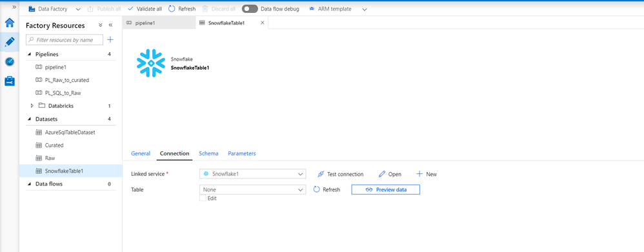Click Discard all in toolbar
This screenshot has width=644, height=252.
(x=219, y=8)
